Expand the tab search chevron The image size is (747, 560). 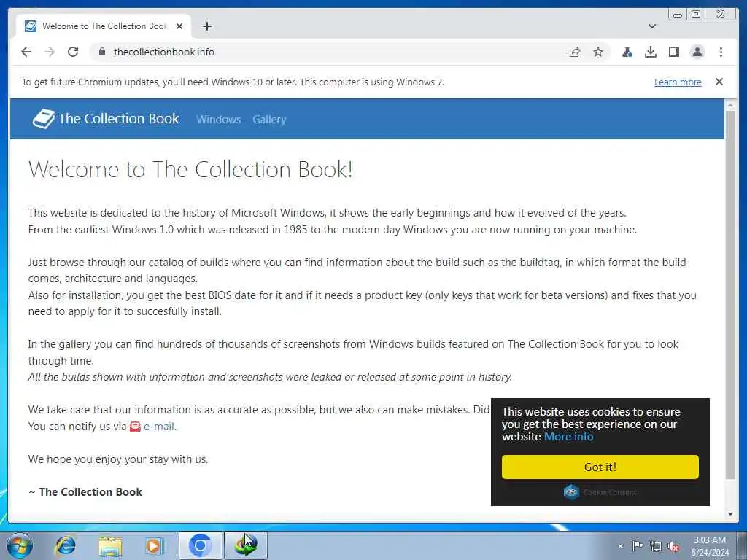(x=652, y=26)
